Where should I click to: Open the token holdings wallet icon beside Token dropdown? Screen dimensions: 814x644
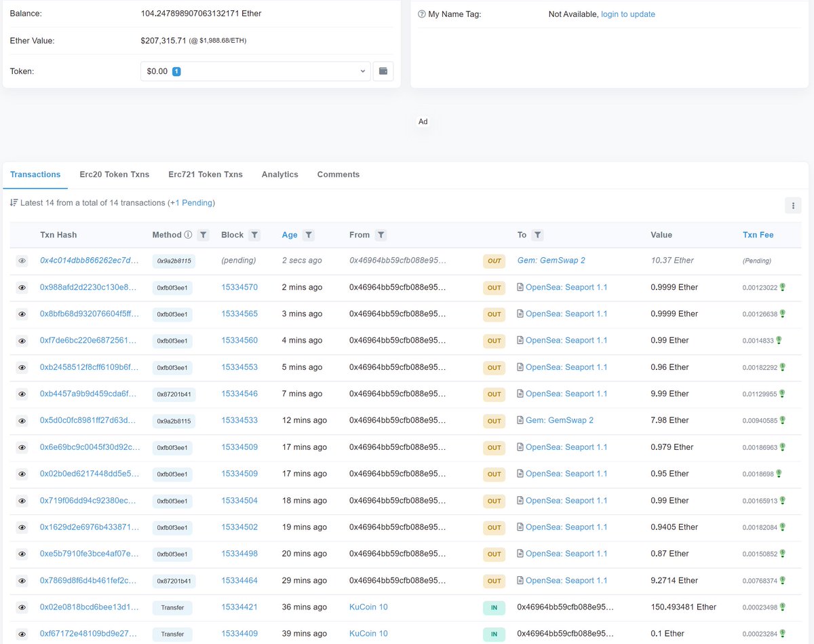click(x=383, y=71)
